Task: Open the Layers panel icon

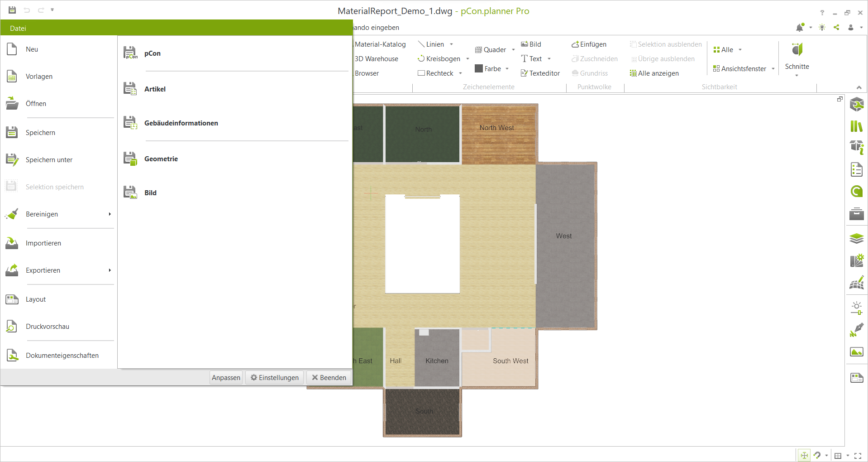Action: click(856, 239)
